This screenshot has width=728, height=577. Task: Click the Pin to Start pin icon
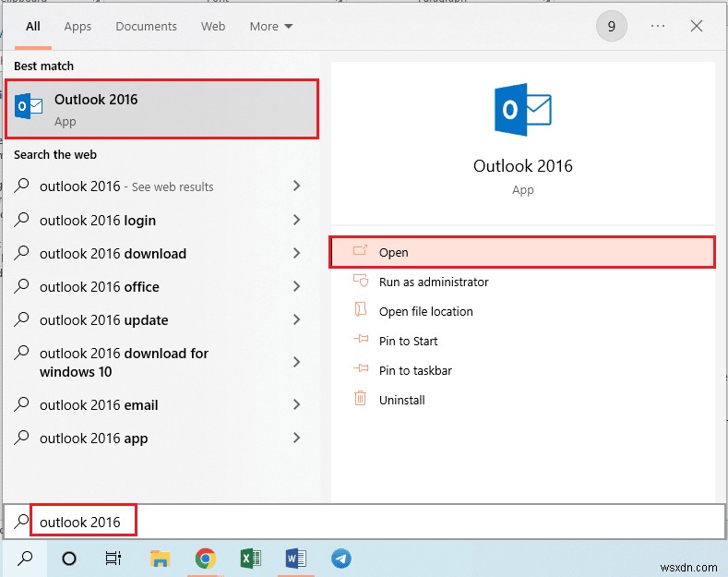[361, 340]
